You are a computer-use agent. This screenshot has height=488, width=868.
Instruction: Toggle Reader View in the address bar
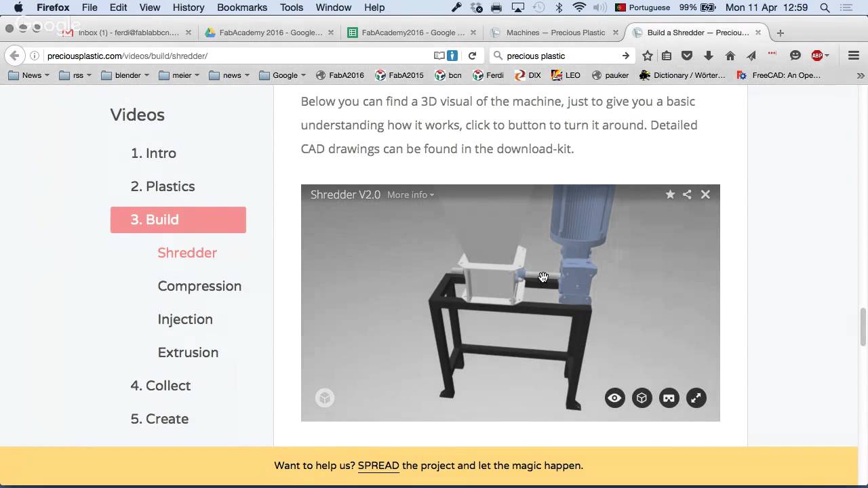point(439,56)
